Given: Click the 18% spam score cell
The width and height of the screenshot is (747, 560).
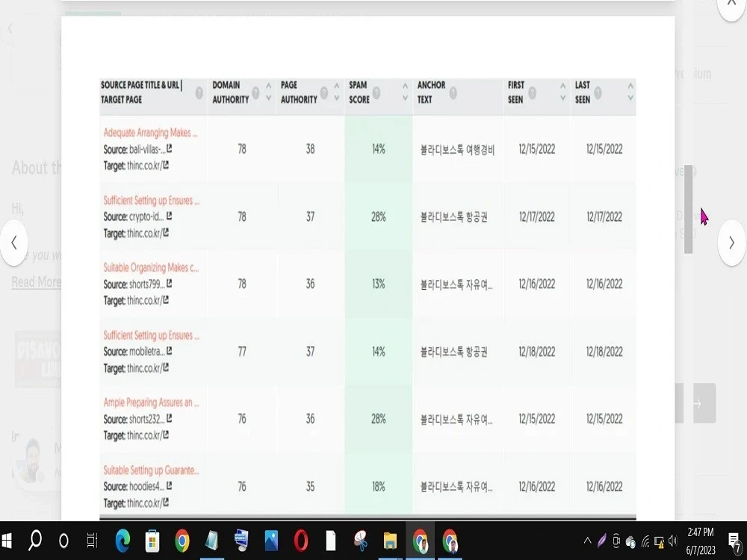Looking at the screenshot, I should (378, 487).
